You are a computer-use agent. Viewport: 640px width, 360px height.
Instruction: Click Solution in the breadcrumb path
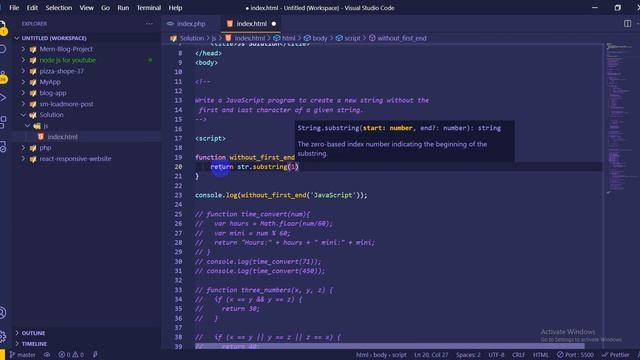click(x=191, y=38)
